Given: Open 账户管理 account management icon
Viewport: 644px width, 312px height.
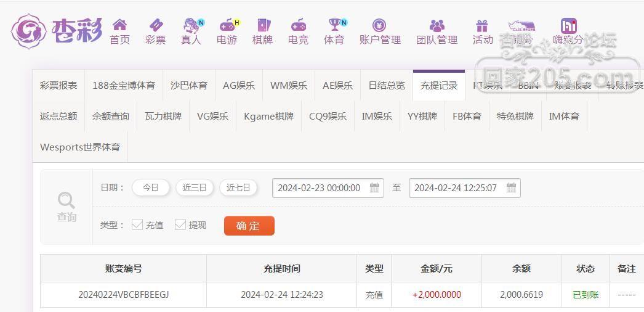Looking at the screenshot, I should click(x=379, y=25).
